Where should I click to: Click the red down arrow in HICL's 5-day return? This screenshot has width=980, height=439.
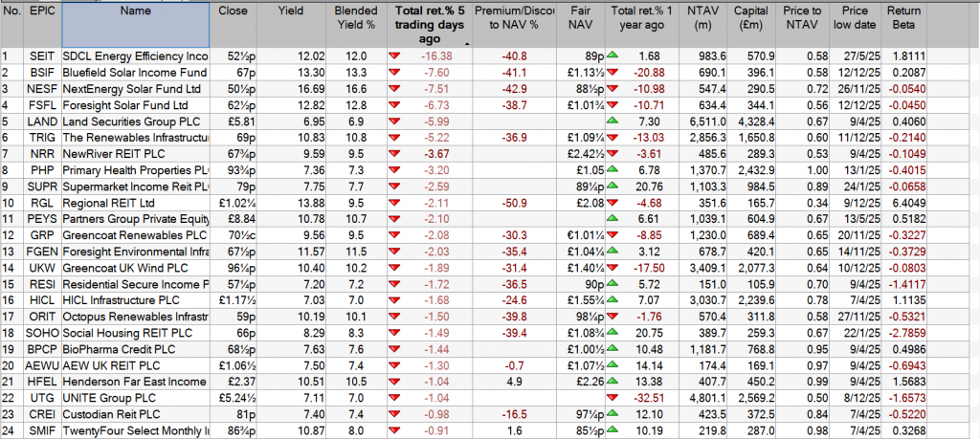click(394, 301)
